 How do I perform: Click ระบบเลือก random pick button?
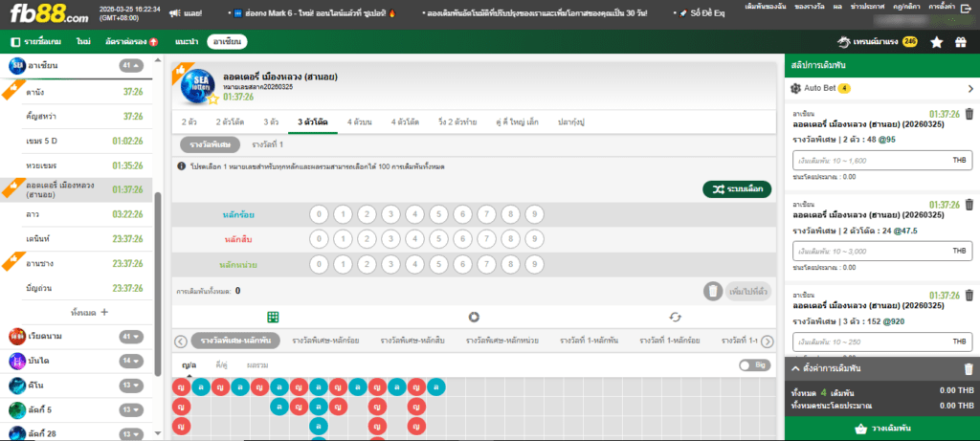pos(737,188)
